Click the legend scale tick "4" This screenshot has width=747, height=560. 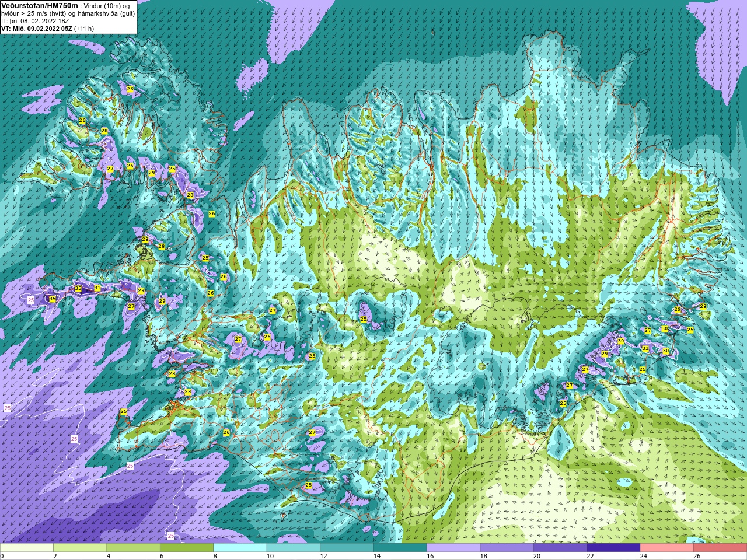109,556
